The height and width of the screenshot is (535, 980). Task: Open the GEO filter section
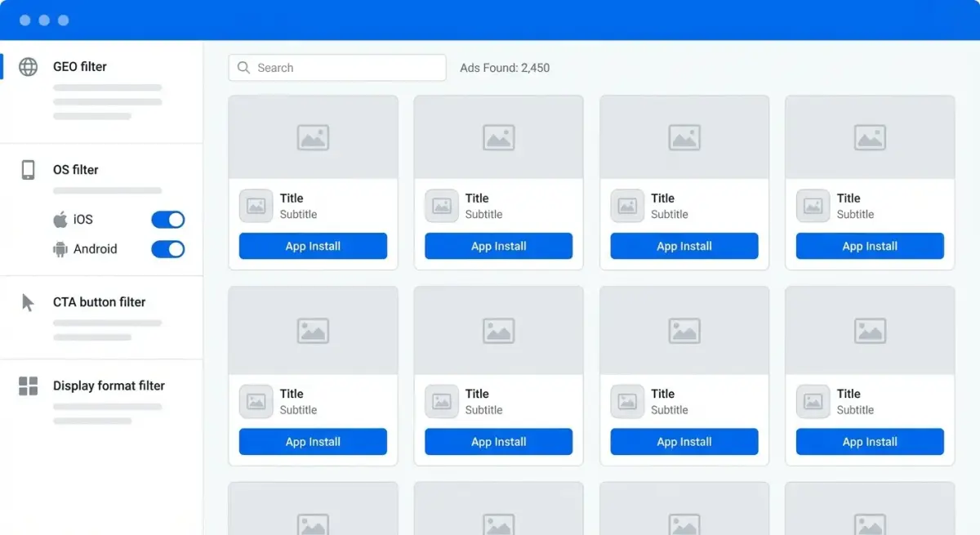pyautogui.click(x=80, y=67)
